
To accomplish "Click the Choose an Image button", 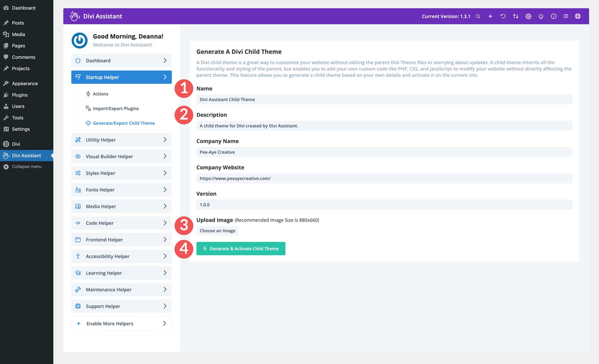I will point(217,231).
